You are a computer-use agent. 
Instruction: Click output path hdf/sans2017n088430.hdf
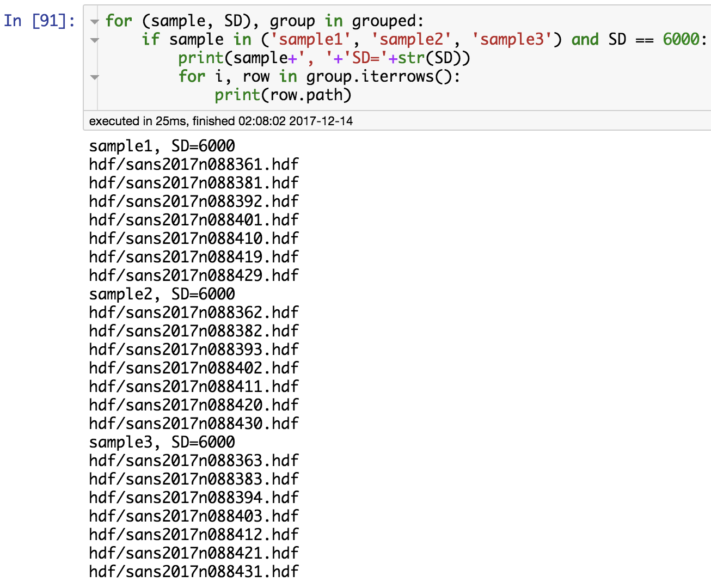pos(193,423)
